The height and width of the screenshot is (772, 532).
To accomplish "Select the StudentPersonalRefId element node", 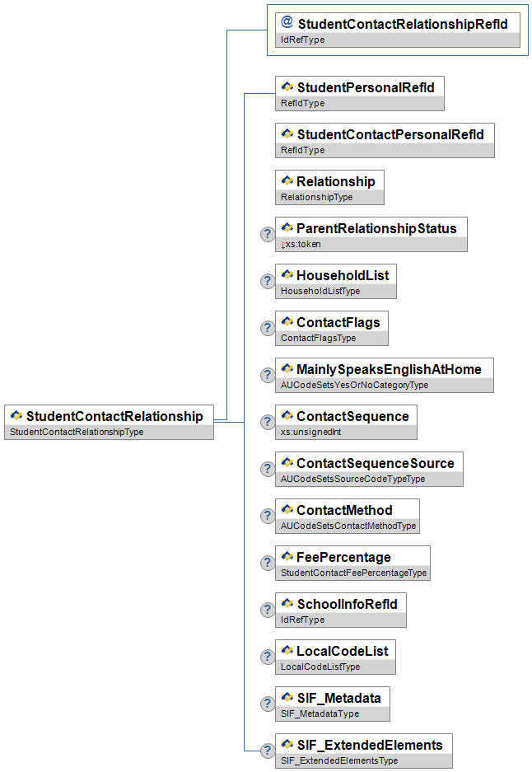I will [x=366, y=87].
